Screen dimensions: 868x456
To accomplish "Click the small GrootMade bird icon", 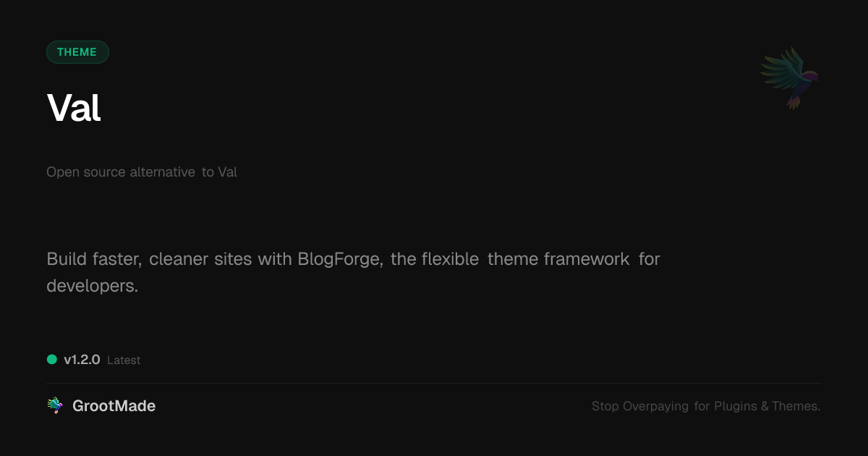I will pyautogui.click(x=55, y=406).
